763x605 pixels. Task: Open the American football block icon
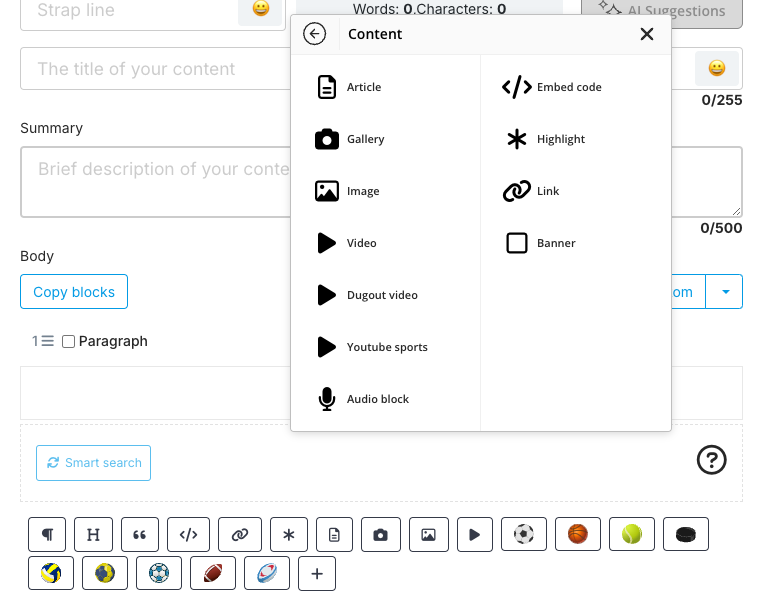[213, 573]
